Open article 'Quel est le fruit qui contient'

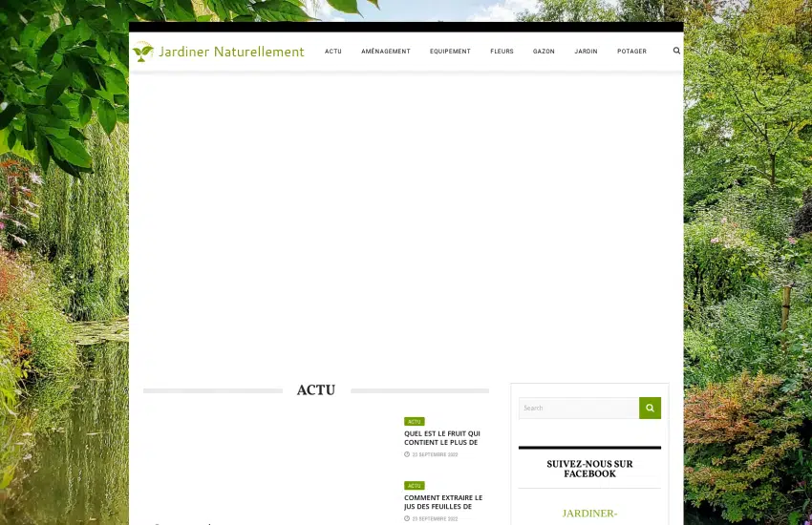[442, 438]
